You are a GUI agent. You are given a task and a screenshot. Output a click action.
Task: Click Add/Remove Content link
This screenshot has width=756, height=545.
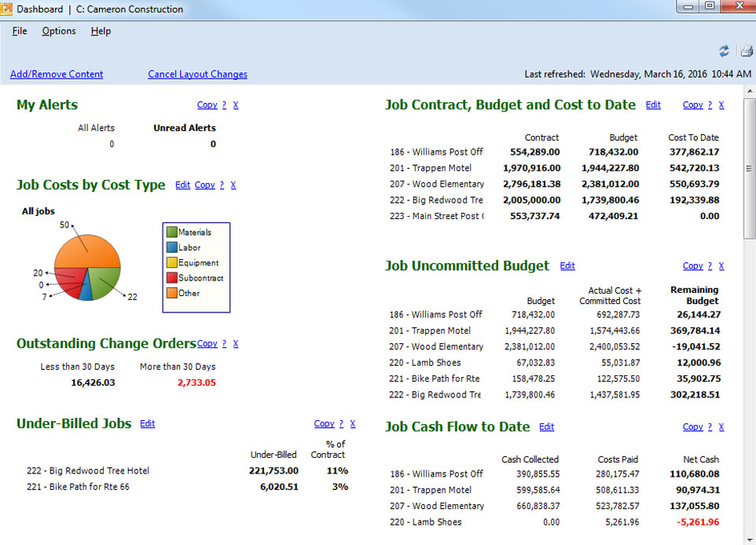click(57, 74)
